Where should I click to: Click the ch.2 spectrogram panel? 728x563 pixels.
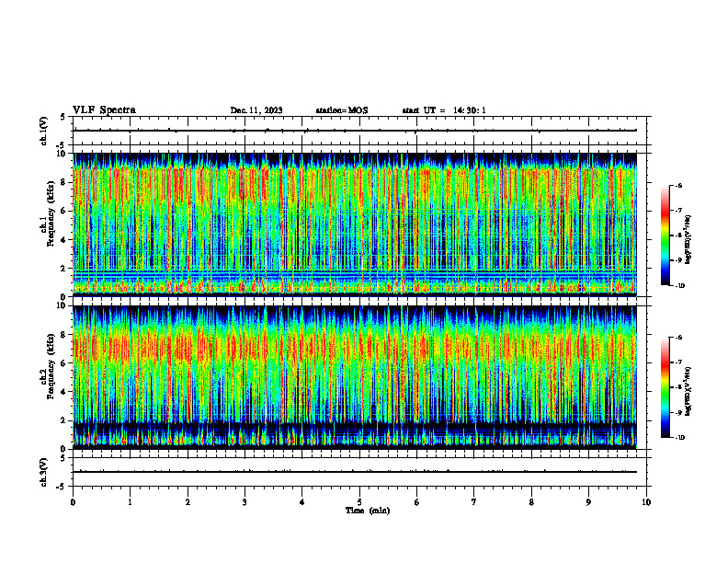[x=355, y=377]
